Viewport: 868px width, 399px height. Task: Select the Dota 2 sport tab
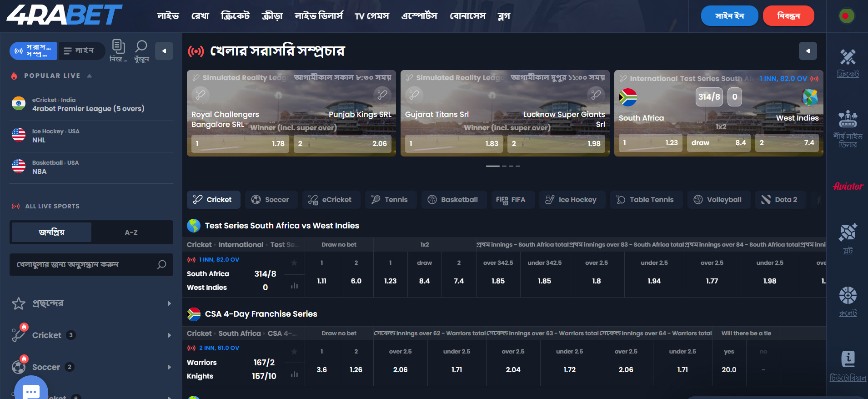click(x=780, y=200)
